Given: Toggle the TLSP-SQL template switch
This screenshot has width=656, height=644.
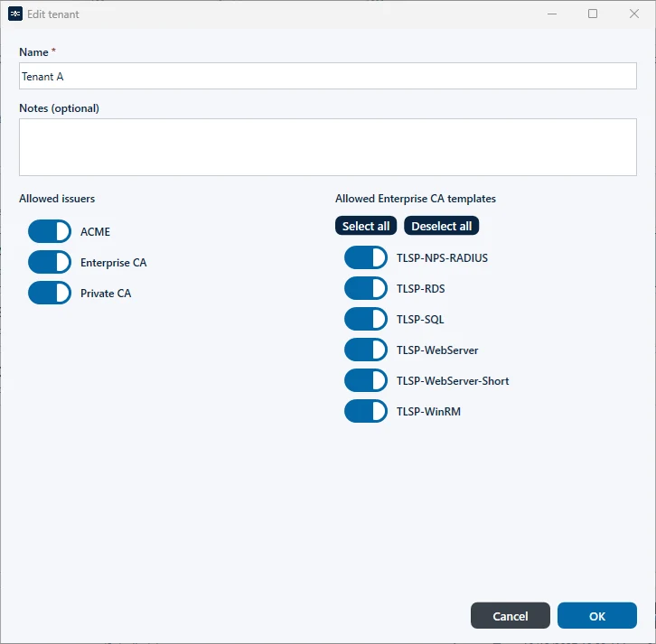Looking at the screenshot, I should pyautogui.click(x=366, y=319).
